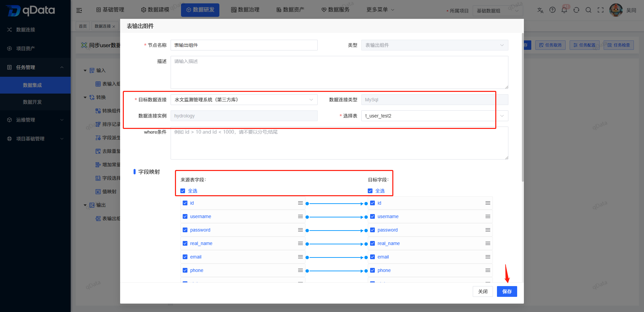Image resolution: width=644 pixels, height=312 pixels.
Task: Uncheck target field email checkbox
Action: click(x=372, y=257)
